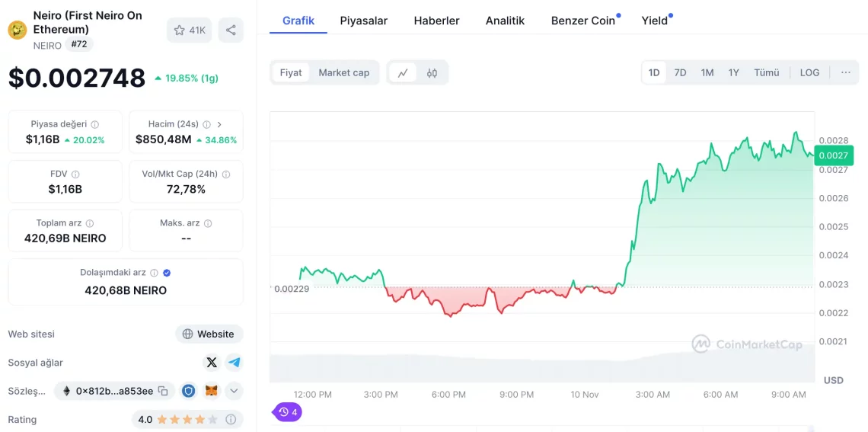Image resolution: width=868 pixels, height=432 pixels.
Task: Select 1D time range
Action: 654,72
